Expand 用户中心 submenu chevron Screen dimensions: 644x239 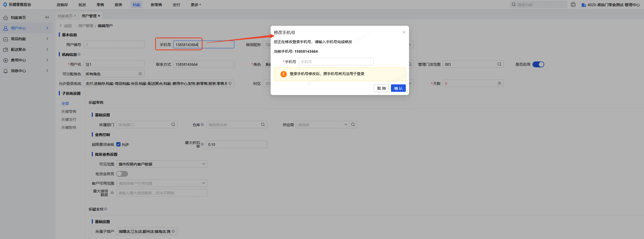click(47, 28)
